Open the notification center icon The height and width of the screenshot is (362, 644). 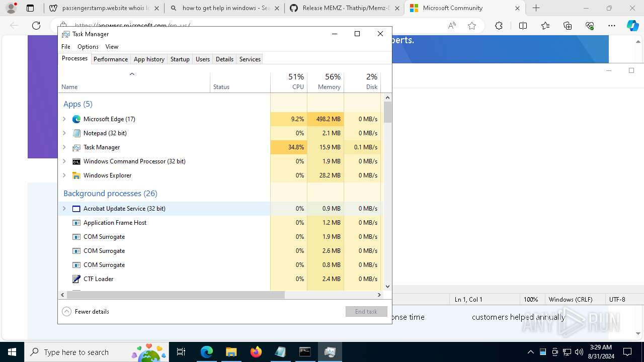pos(627,352)
